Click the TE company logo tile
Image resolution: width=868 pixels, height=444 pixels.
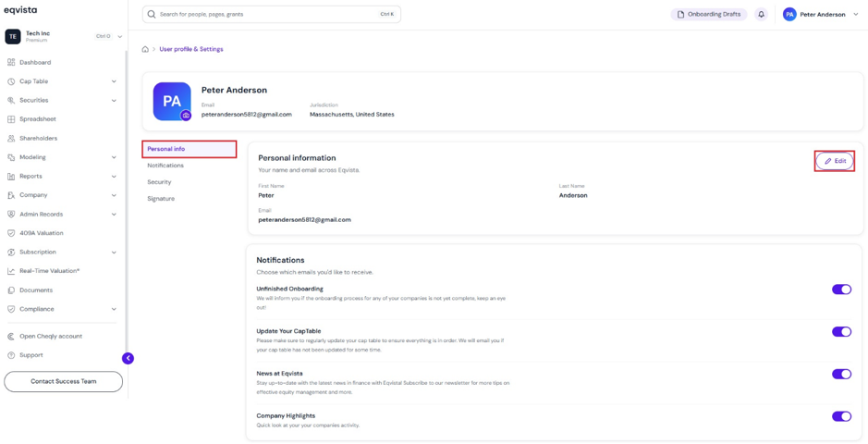[x=13, y=37]
